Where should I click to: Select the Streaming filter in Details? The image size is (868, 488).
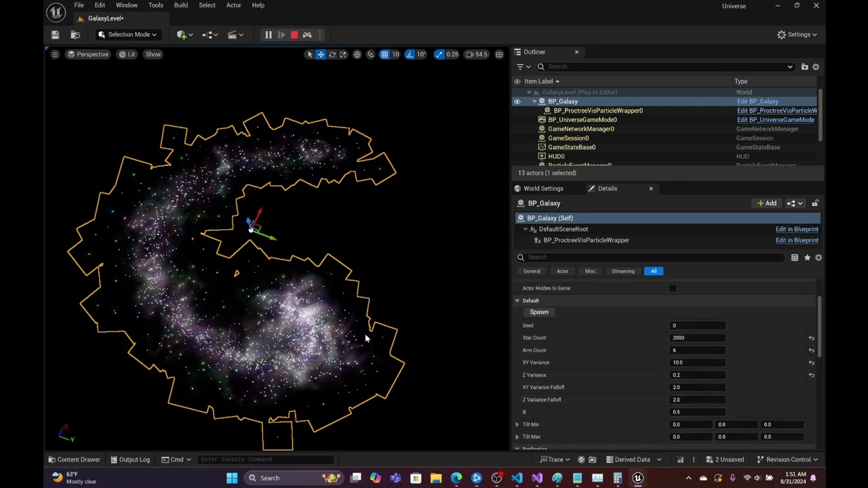[623, 271]
